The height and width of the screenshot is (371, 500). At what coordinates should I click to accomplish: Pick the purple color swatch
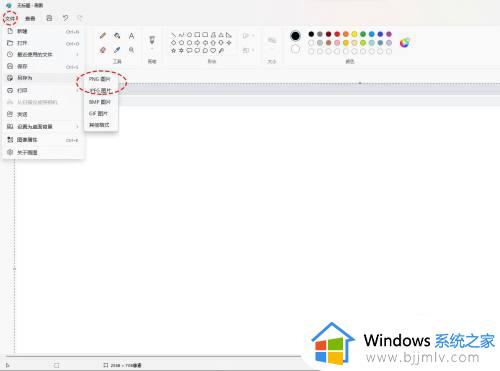tap(389, 34)
